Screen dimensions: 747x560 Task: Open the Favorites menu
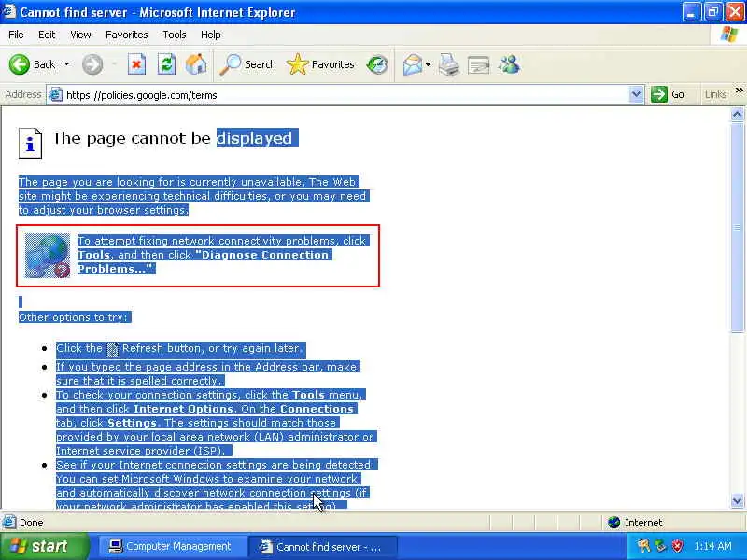click(126, 35)
